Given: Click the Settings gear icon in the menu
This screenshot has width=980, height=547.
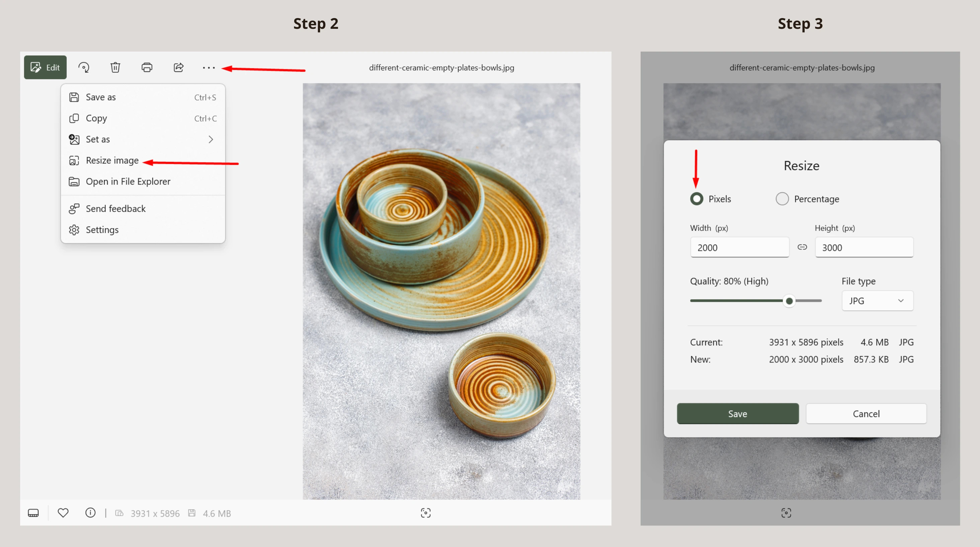Looking at the screenshot, I should 74,230.
